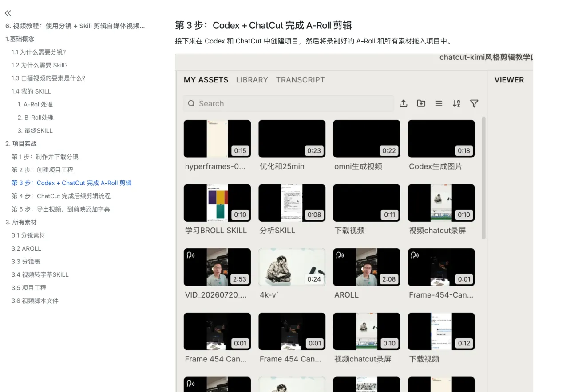This screenshot has height=392, width=586.
Task: Select the 4k-v` sketch clip thumbnail
Action: [x=292, y=267]
